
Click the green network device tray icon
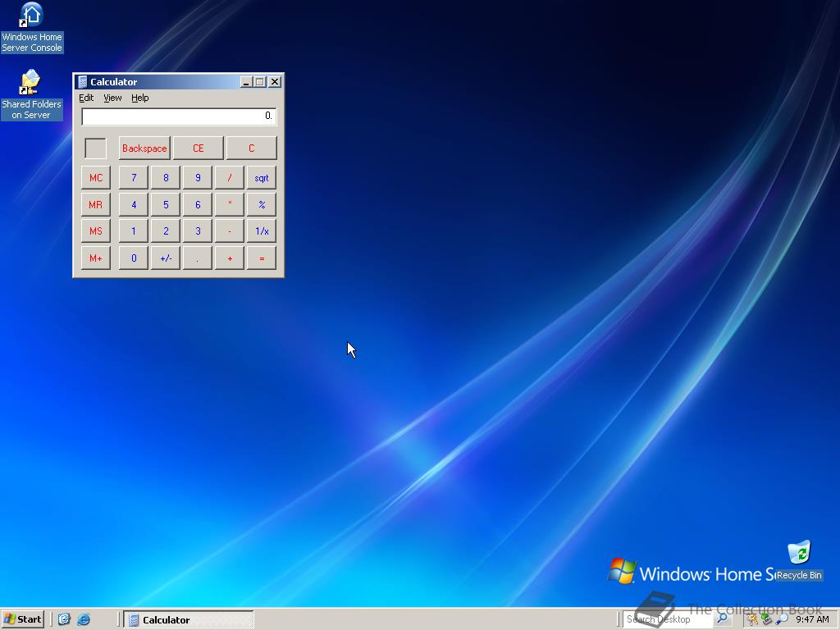click(767, 619)
